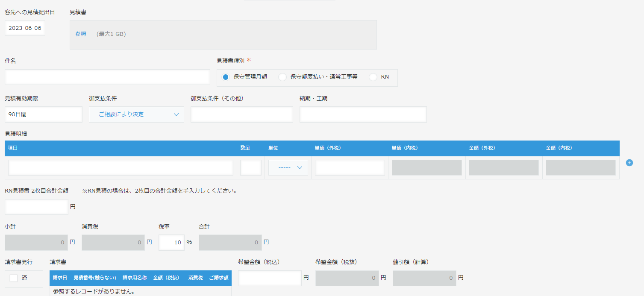The height and width of the screenshot is (296, 644).
Task: Focus the 希望金額(税込) input field
Action: coord(270,278)
